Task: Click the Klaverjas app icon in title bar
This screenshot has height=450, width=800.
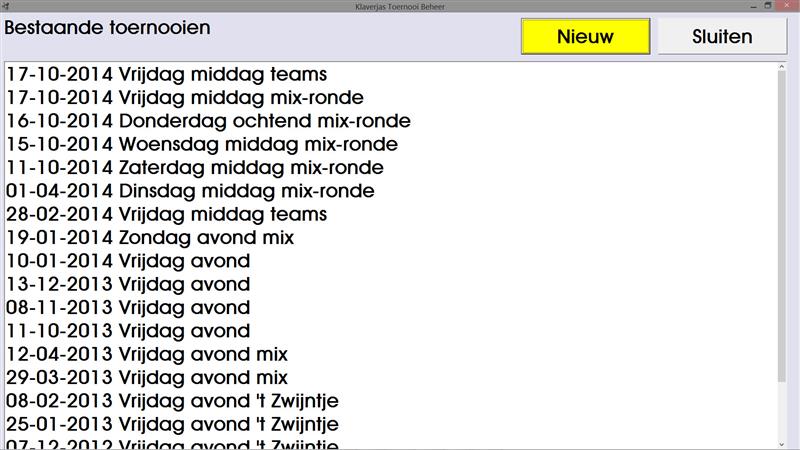Action: (7, 6)
